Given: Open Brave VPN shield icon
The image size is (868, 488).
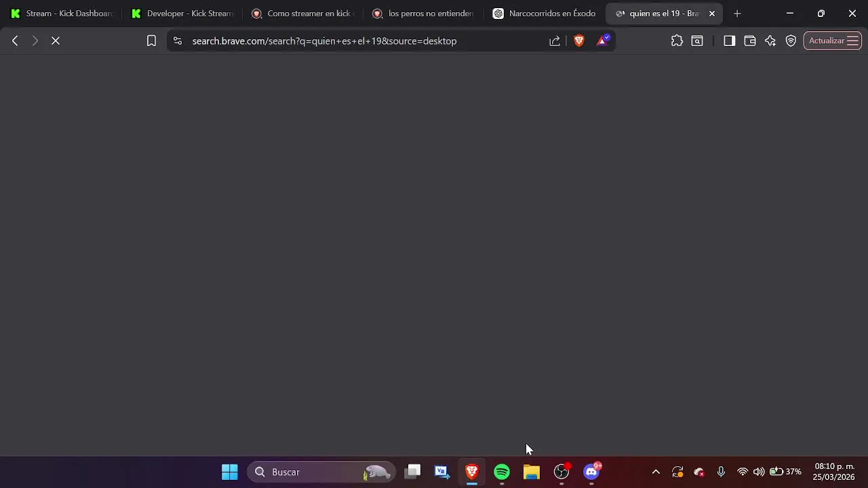Looking at the screenshot, I should pyautogui.click(x=791, y=41).
